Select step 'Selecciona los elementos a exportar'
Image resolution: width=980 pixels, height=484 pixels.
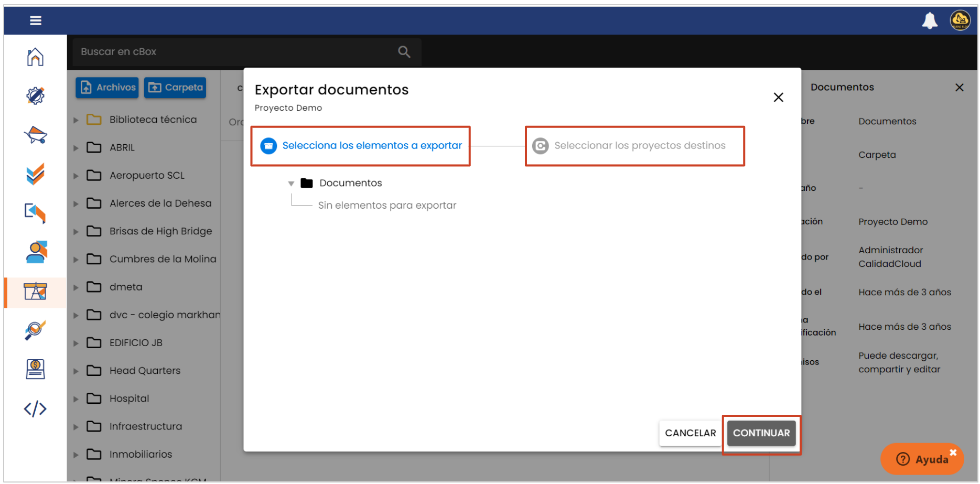[x=361, y=146]
